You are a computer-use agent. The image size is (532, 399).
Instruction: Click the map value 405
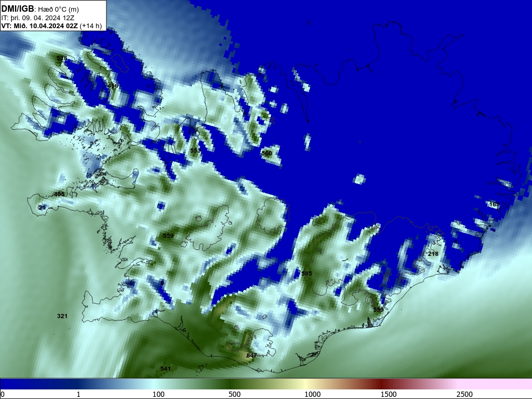pos(59,194)
